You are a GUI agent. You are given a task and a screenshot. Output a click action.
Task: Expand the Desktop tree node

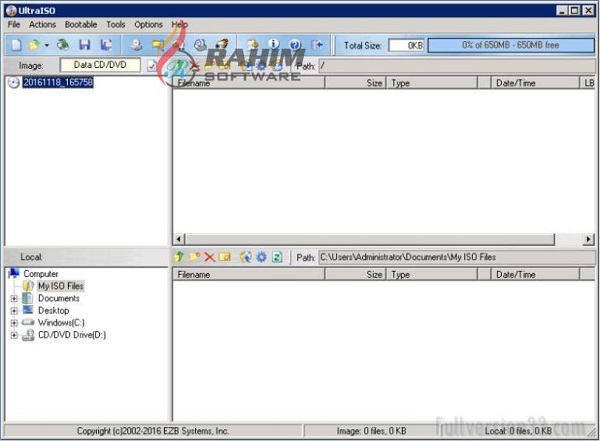point(14,310)
